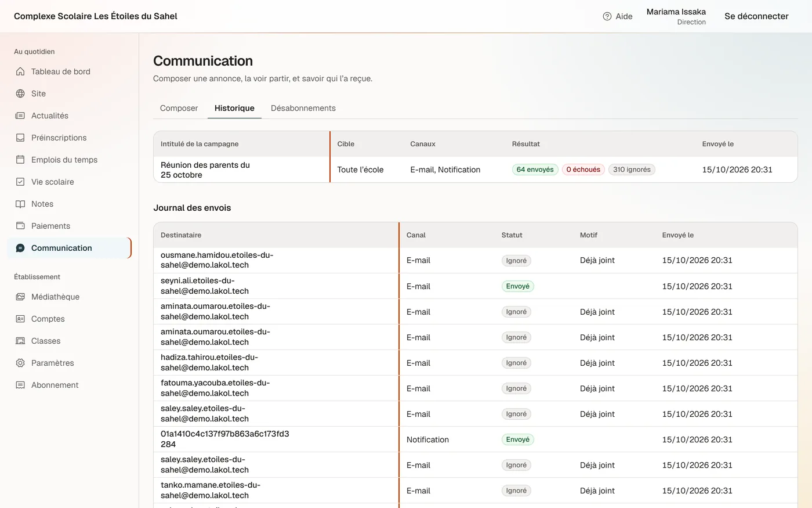Click recipient tanko.mamane email address
812x508 pixels.
tap(211, 490)
